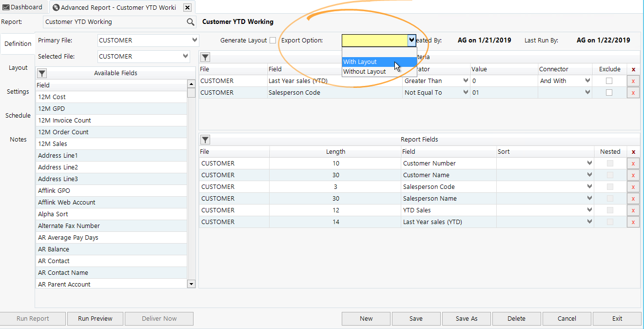Screen dimensions: 644x329
Task: Enable the Generate Layout checkbox
Action: tap(273, 40)
